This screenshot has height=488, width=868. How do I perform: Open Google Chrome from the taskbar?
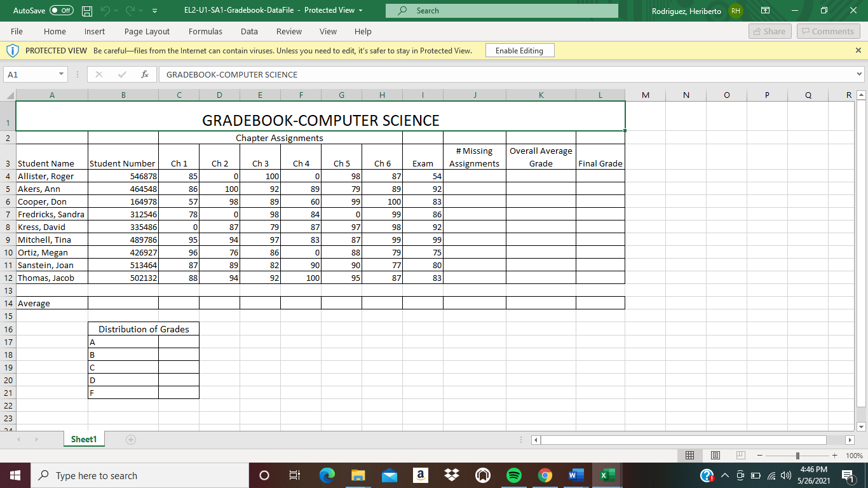click(545, 475)
